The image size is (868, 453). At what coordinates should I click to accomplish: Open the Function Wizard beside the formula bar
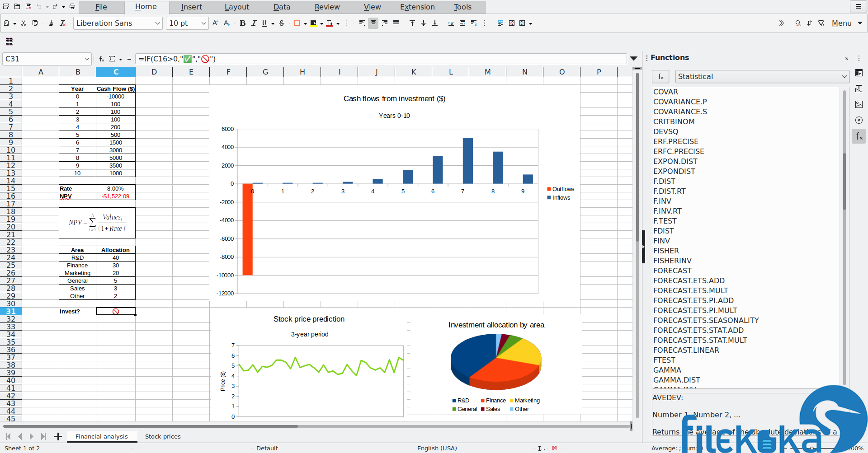click(102, 59)
